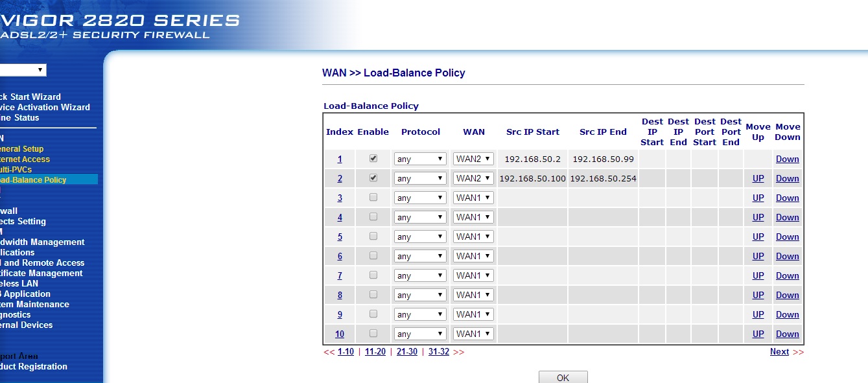Screen dimensions: 868x383
Task: Uncheck the Enable box for rule 2
Action: click(373, 178)
